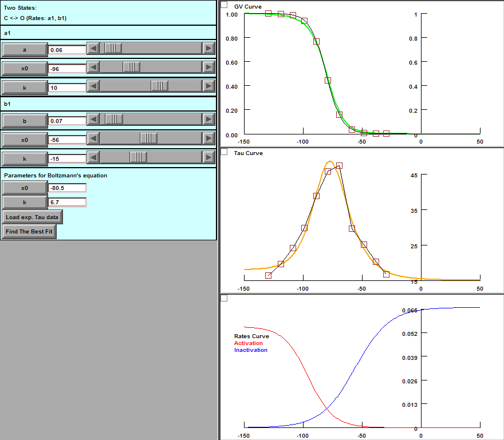Click the b1 x0 value field -56
The width and height of the screenshot is (504, 440).
point(67,140)
